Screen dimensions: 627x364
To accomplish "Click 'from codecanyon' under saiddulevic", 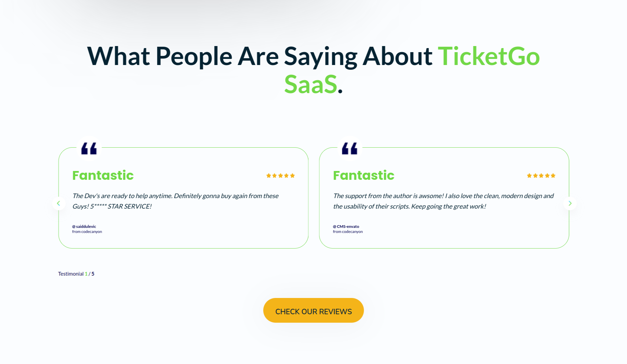I will tap(87, 232).
